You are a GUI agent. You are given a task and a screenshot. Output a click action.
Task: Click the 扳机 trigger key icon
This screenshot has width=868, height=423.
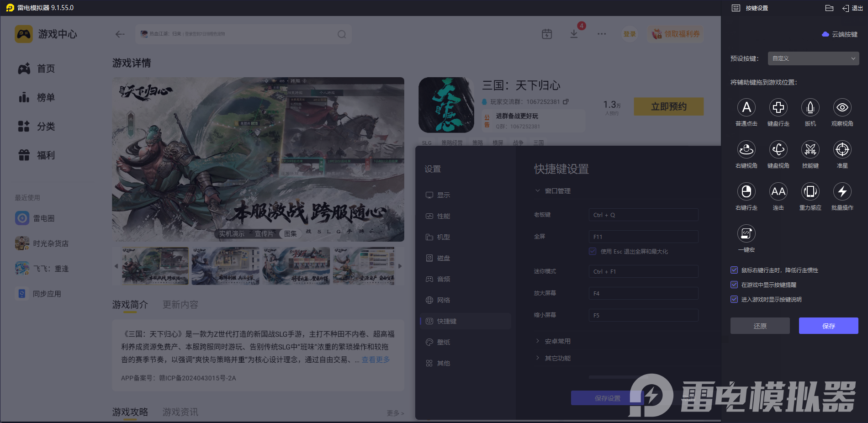pos(810,108)
